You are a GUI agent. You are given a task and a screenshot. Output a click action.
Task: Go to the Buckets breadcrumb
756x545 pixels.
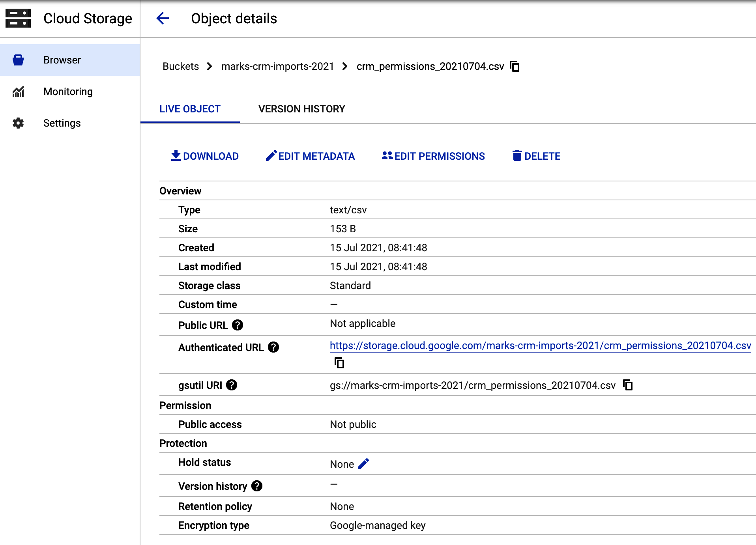point(181,66)
